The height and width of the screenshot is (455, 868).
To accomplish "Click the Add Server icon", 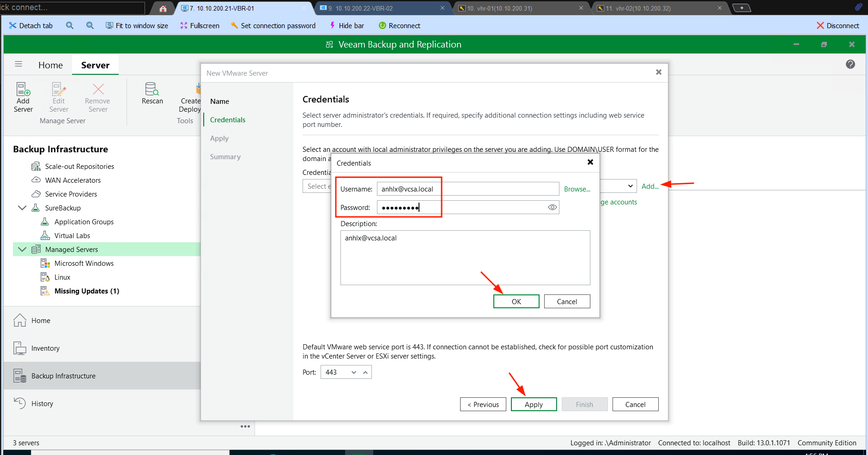I will click(23, 89).
